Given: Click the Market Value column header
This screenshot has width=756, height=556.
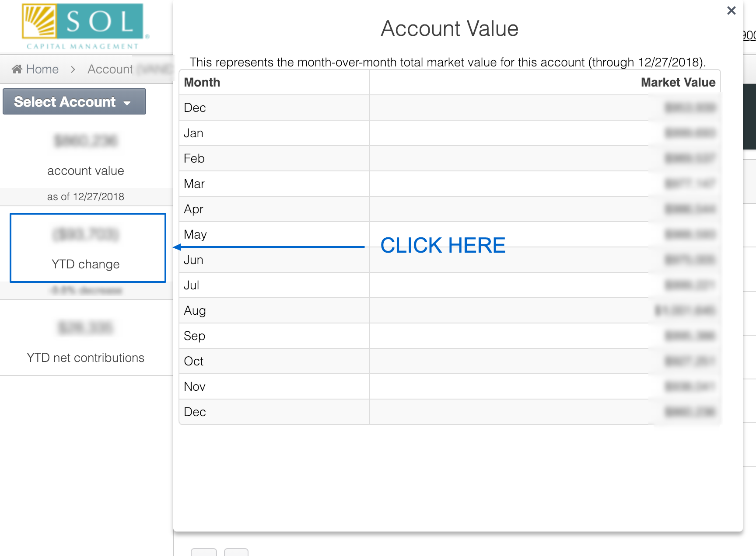Looking at the screenshot, I should point(678,82).
